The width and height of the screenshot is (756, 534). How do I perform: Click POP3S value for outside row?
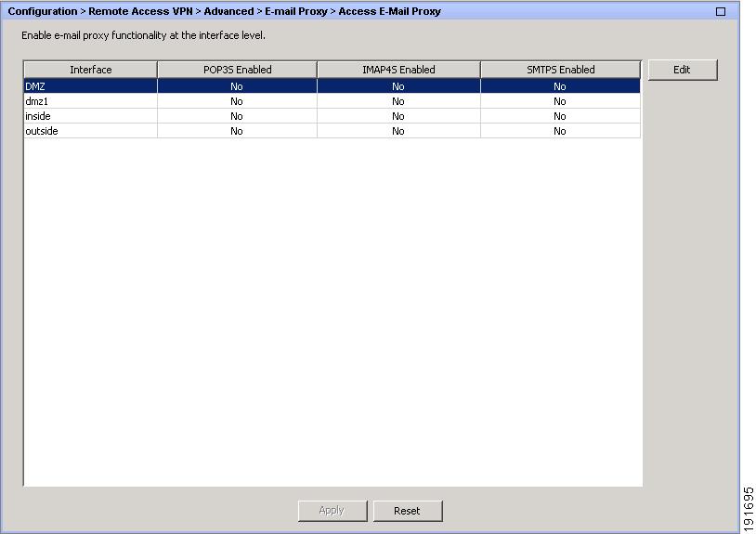click(x=237, y=131)
